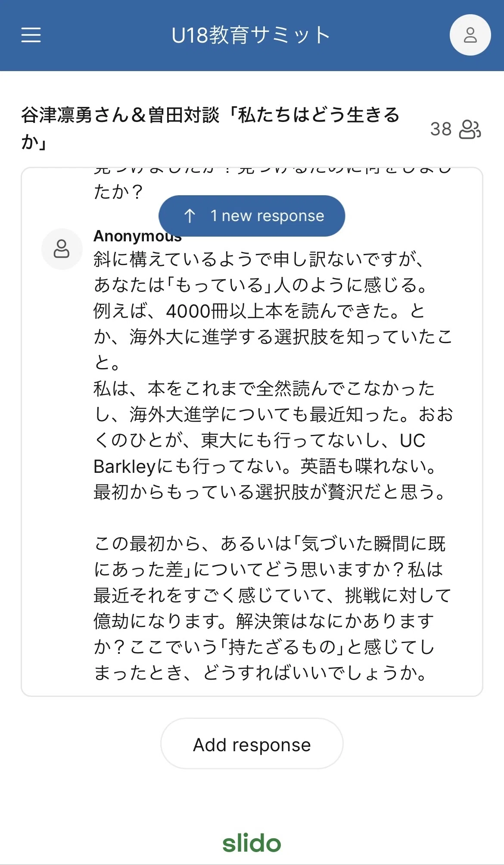
Task: Click the line mentioning 4000冊以上本を読んできた
Action: [259, 311]
